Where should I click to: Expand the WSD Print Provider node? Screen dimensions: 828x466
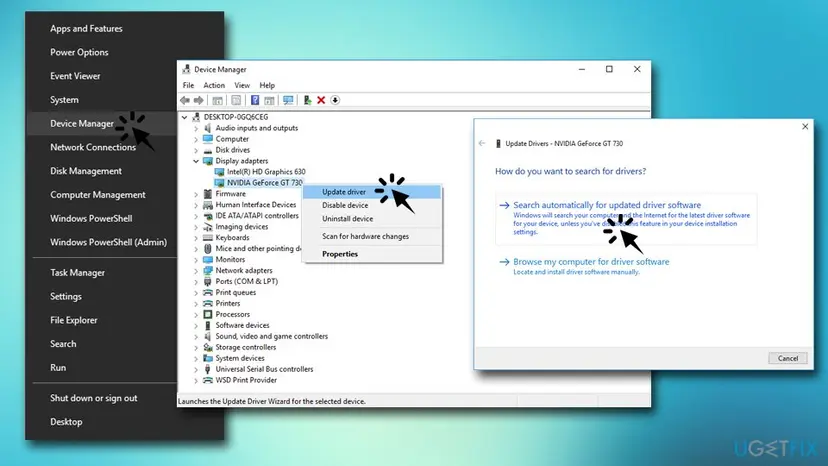coord(196,380)
